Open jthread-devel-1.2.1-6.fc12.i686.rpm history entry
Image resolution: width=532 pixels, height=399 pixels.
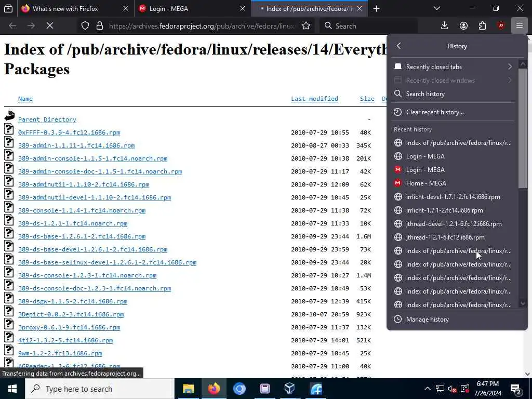(x=453, y=223)
